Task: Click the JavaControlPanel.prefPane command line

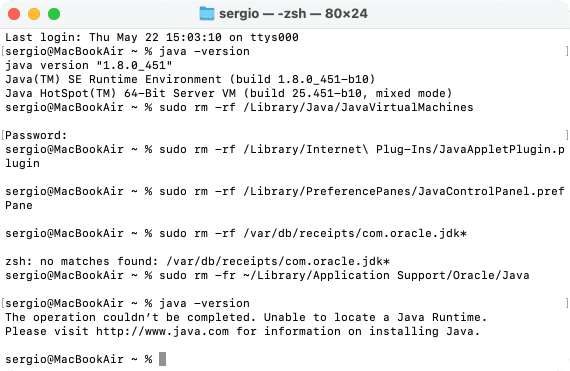Action: pos(285,198)
